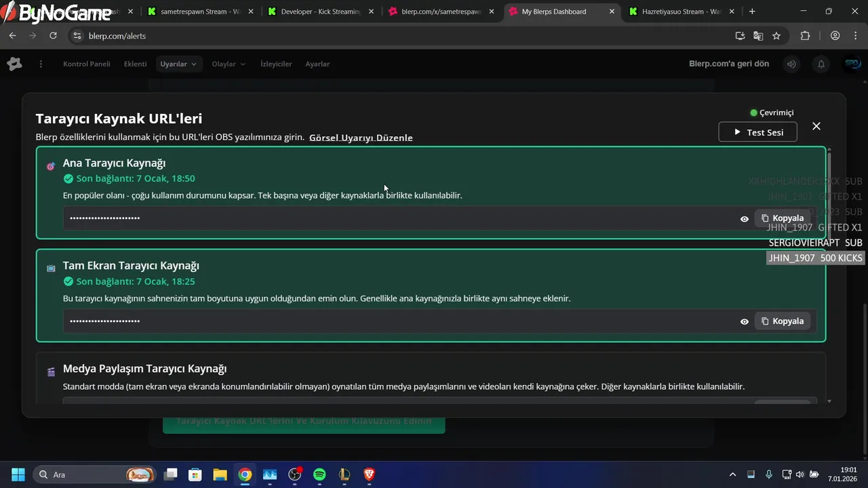Reload the page with browser refresh icon
868x488 pixels.
(53, 36)
